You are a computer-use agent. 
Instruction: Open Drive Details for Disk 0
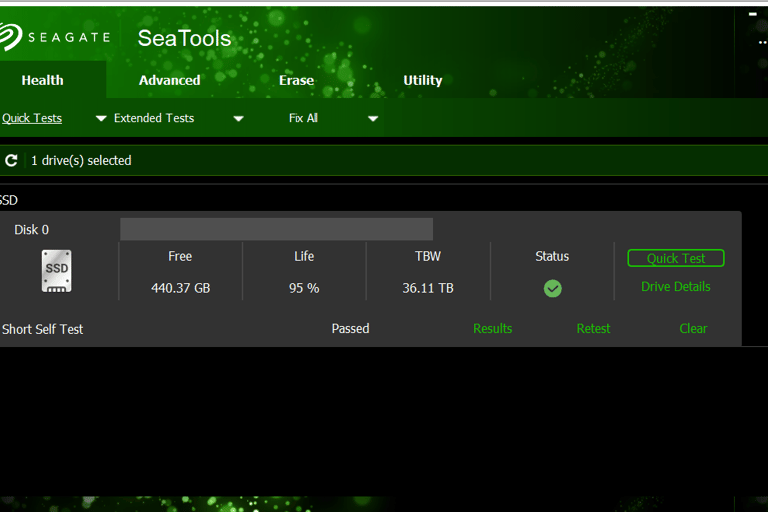(x=675, y=287)
